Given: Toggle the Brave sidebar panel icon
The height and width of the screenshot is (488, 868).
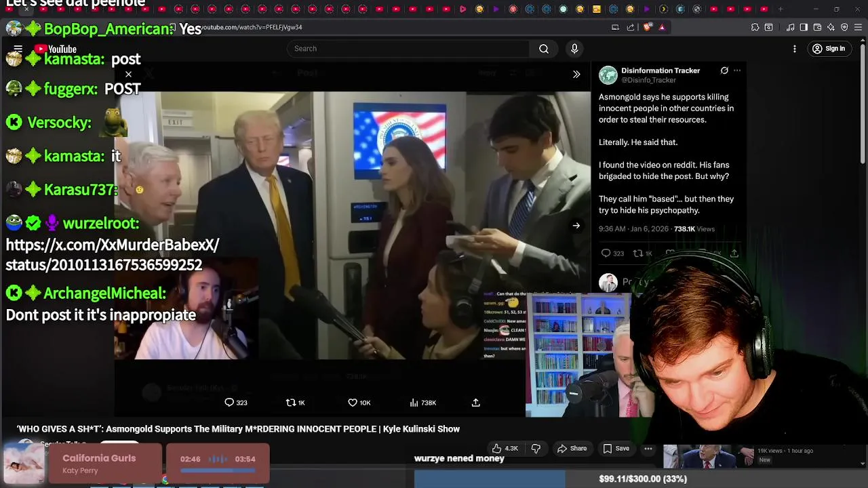Looking at the screenshot, I should (x=804, y=27).
